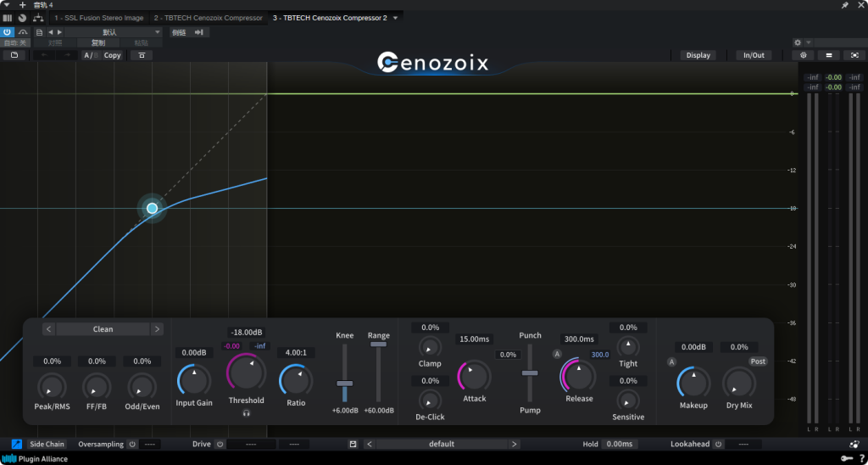Viewport: 868px width, 465px height.
Task: Click the routing diagram icon
Action: tap(37, 18)
